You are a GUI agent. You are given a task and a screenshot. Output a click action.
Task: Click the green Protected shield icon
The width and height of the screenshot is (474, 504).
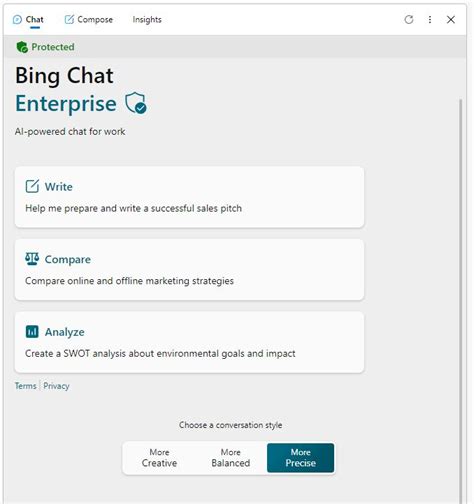[22, 47]
